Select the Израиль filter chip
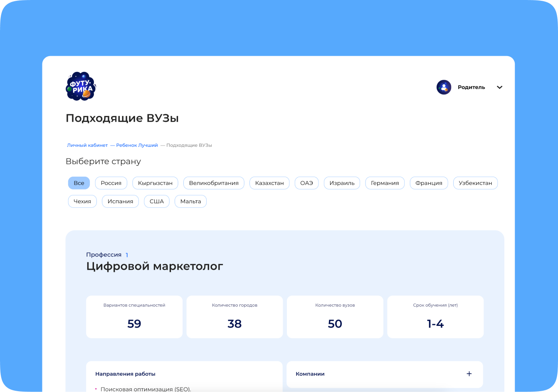The width and height of the screenshot is (558, 392). pyautogui.click(x=342, y=183)
